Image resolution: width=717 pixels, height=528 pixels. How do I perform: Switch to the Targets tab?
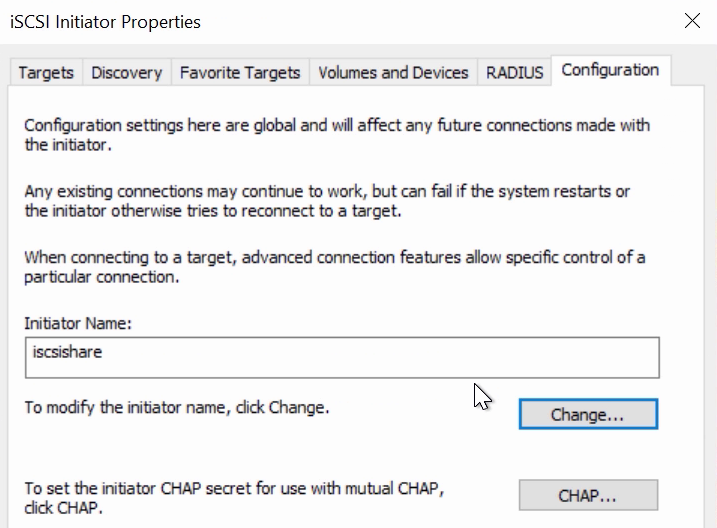(x=46, y=72)
